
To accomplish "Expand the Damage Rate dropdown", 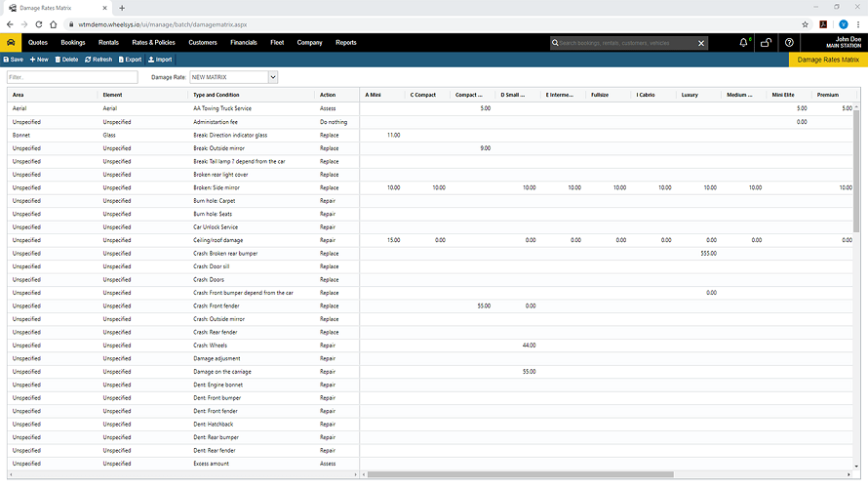I will tap(273, 77).
